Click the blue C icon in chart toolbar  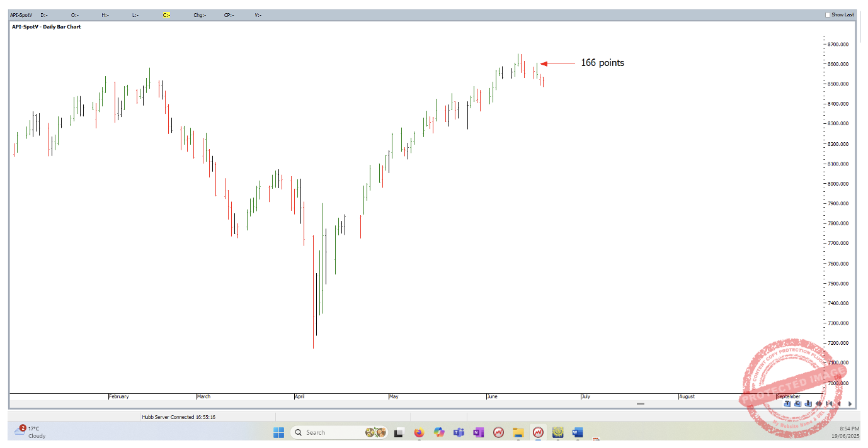click(x=797, y=404)
